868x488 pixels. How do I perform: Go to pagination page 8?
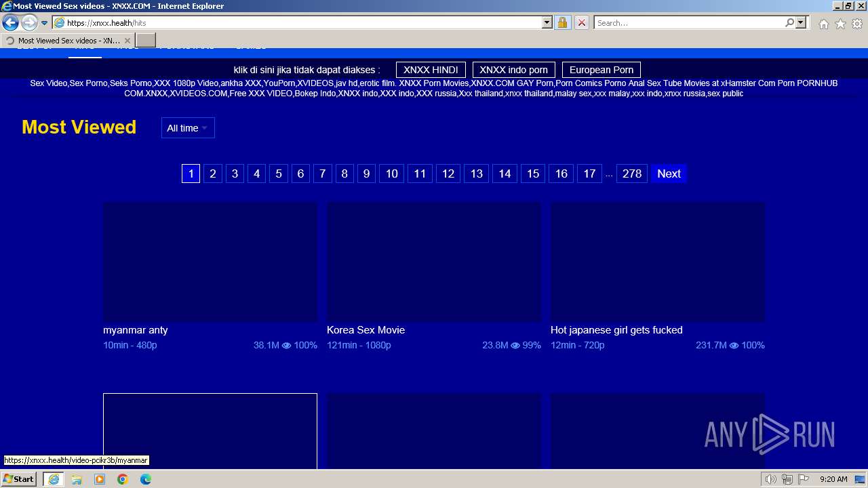(344, 174)
